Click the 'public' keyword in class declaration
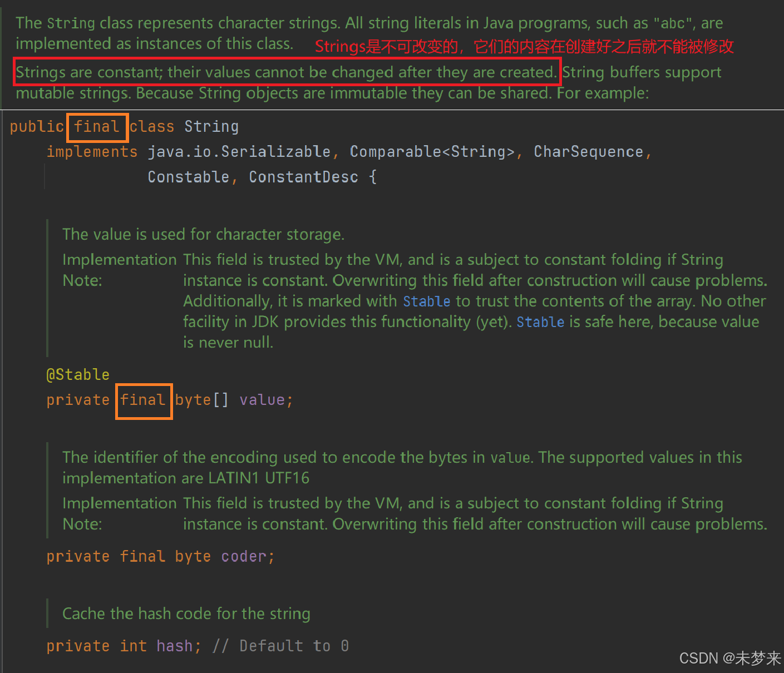The image size is (784, 673). (37, 127)
